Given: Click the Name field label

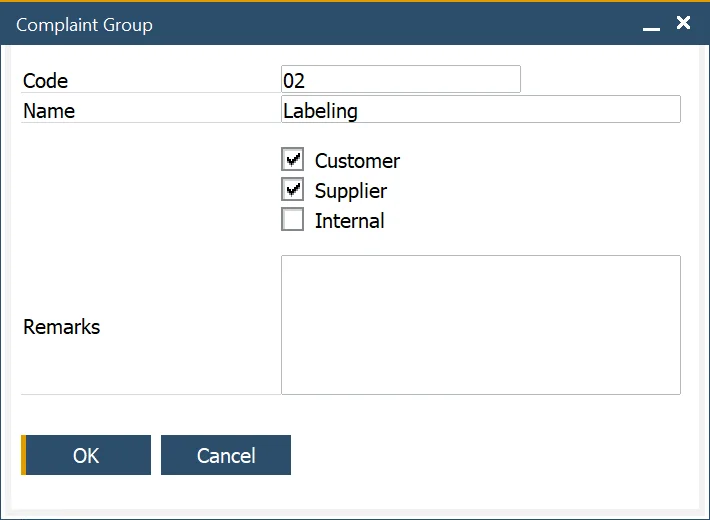Looking at the screenshot, I should pos(49,111).
